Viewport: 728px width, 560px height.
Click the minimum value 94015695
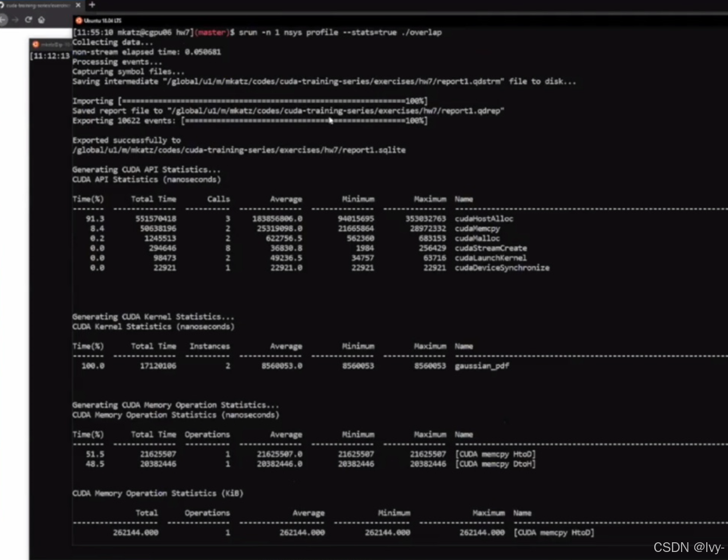coord(356,219)
